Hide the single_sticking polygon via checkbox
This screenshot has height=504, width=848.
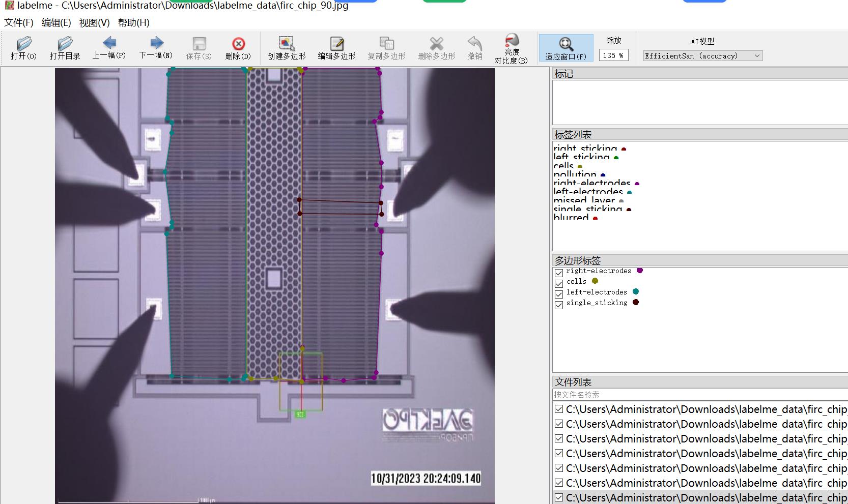click(x=559, y=305)
